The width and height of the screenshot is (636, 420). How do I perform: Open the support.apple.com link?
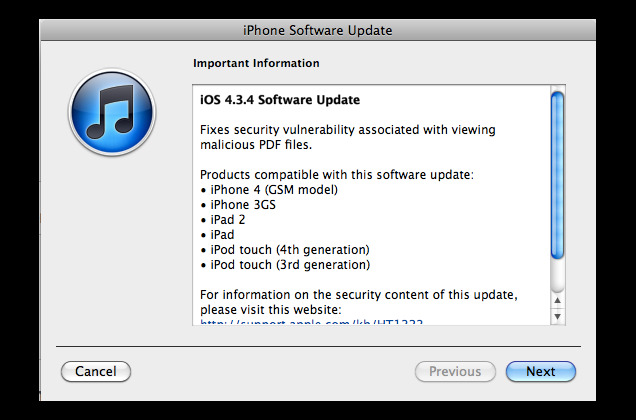(x=312, y=322)
